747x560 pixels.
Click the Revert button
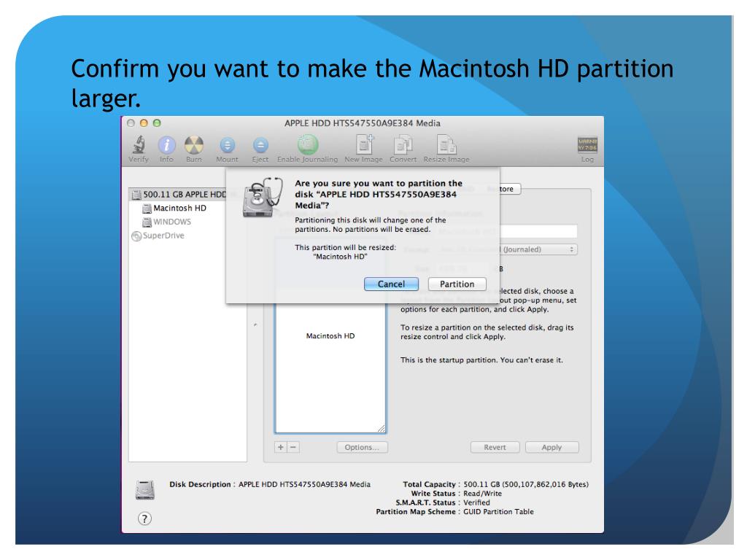tap(495, 447)
